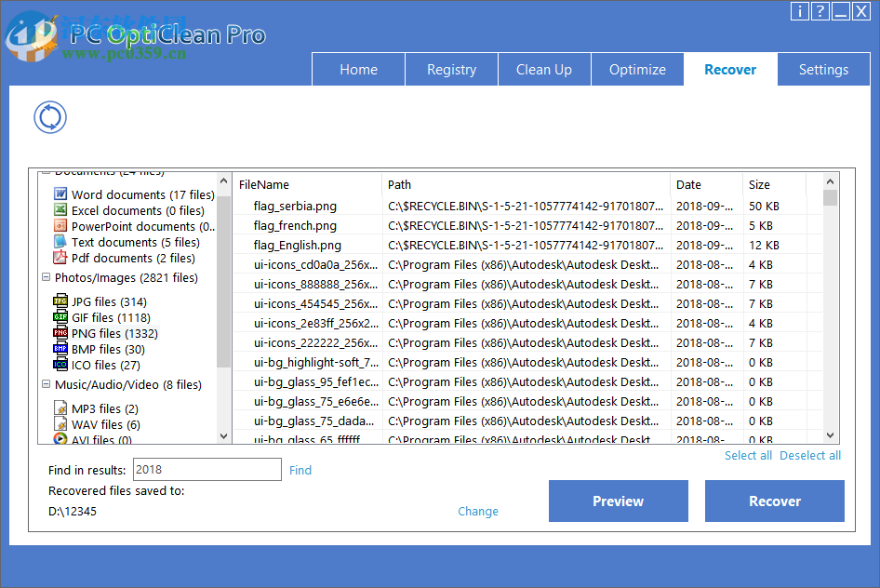Select file flag_English.png
This screenshot has height=588, width=880.
(298, 246)
